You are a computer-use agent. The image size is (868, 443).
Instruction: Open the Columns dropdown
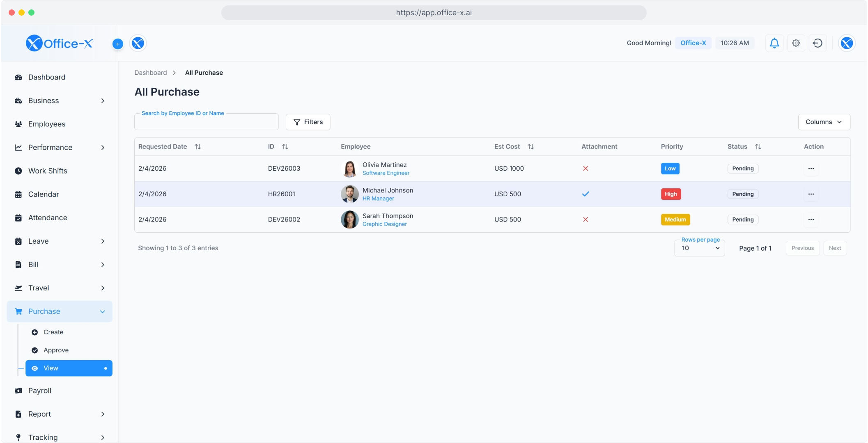pyautogui.click(x=824, y=122)
